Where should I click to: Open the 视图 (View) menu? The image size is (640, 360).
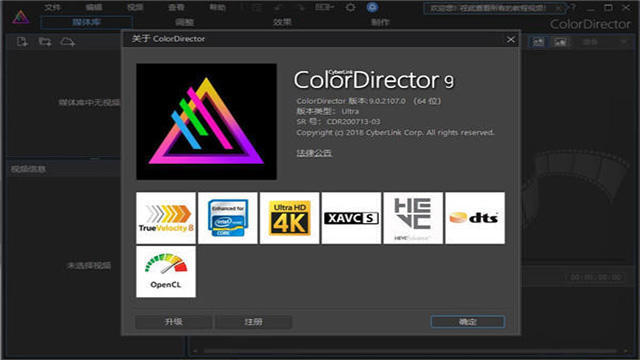[135, 7]
